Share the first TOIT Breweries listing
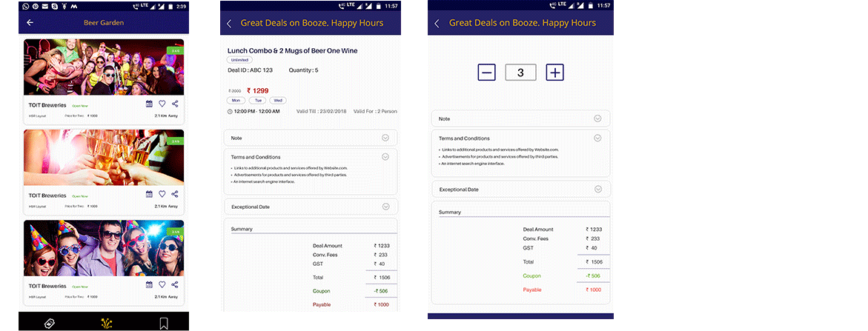Image resolution: width=868 pixels, height=331 pixels. pos(175,104)
